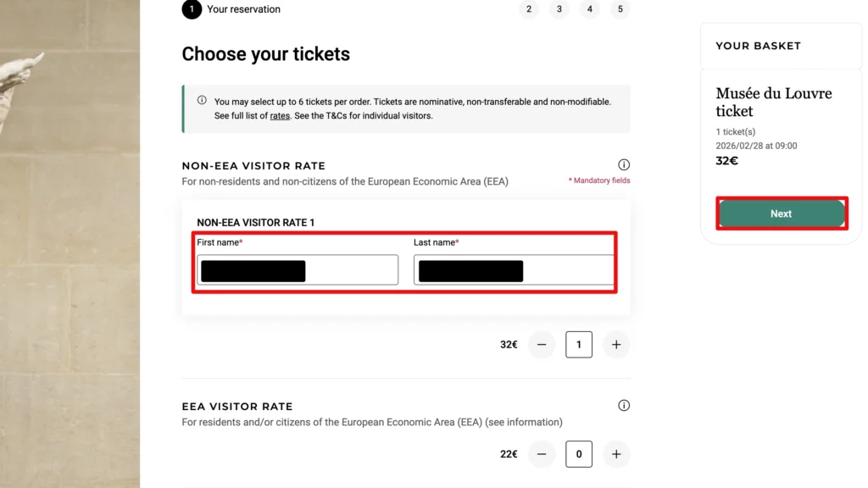Click the EEA visitor rate info icon
Screen dimensions: 868x488
click(x=624, y=405)
